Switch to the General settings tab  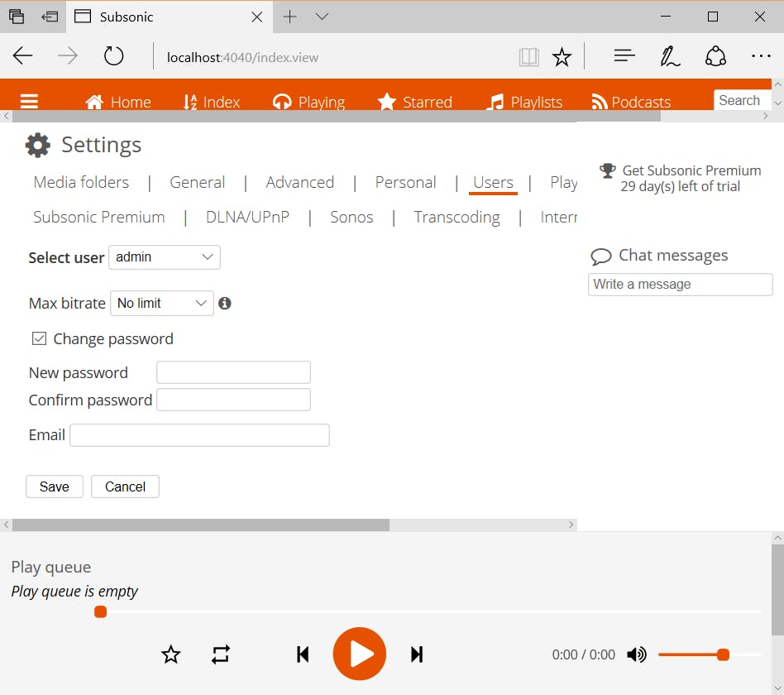tap(198, 182)
